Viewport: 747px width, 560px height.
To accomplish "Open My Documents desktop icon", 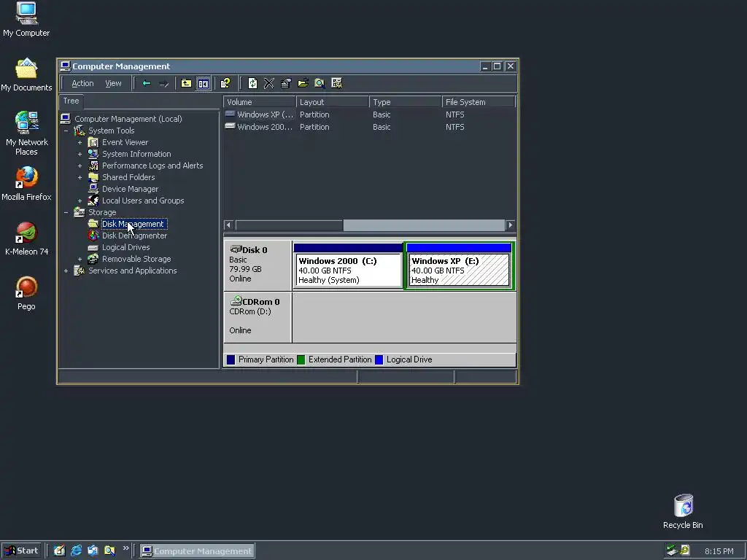I will click(x=26, y=75).
